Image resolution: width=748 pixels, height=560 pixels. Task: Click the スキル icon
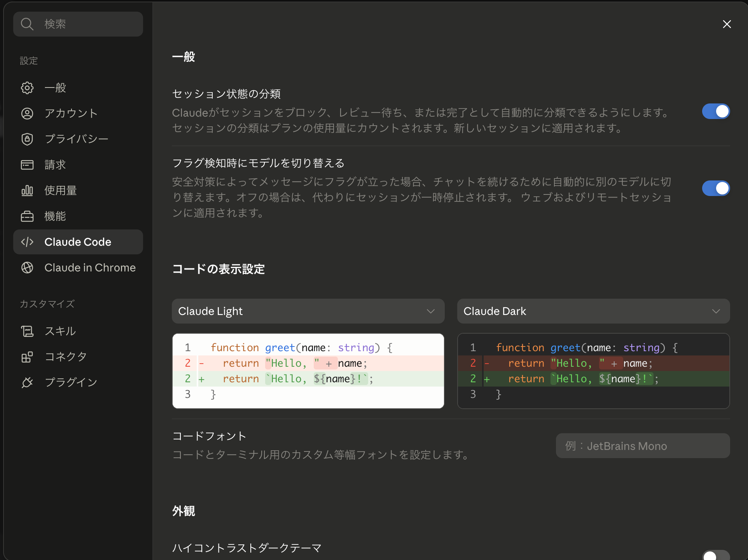(x=27, y=331)
